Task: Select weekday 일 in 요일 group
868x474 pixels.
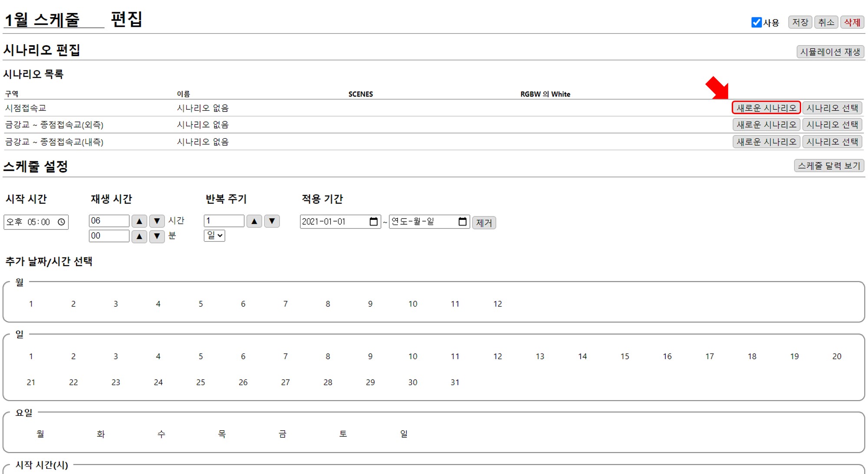Action: (404, 434)
